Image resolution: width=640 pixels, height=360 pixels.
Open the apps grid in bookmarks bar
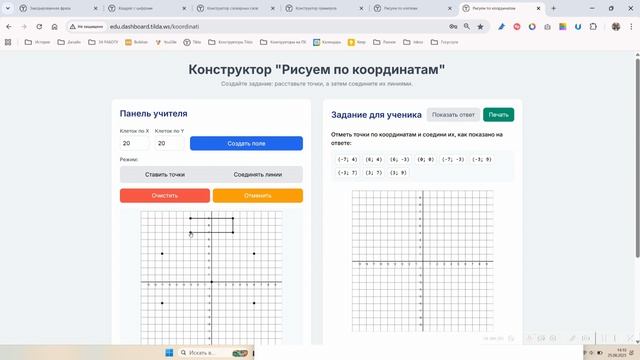click(8, 42)
